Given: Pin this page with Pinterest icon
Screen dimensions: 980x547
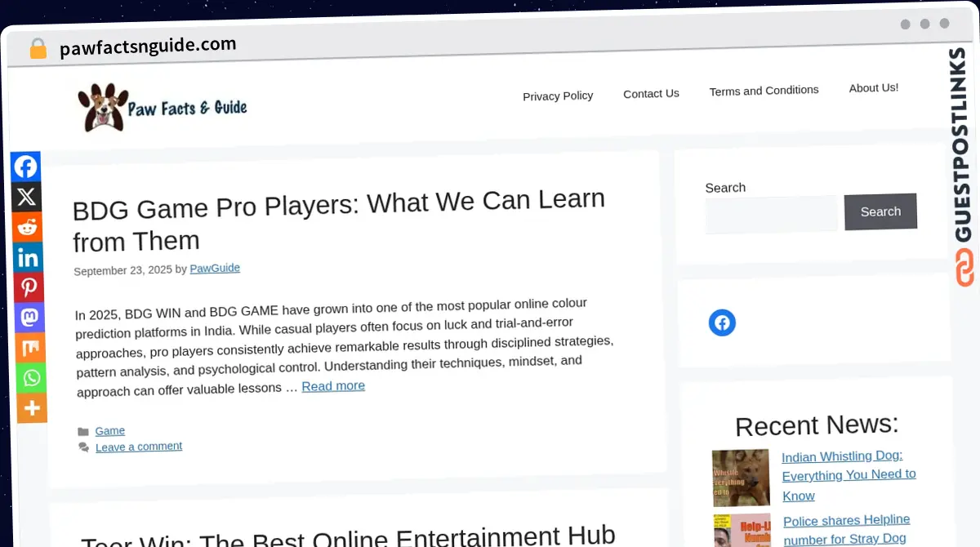Looking at the screenshot, I should click(29, 287).
